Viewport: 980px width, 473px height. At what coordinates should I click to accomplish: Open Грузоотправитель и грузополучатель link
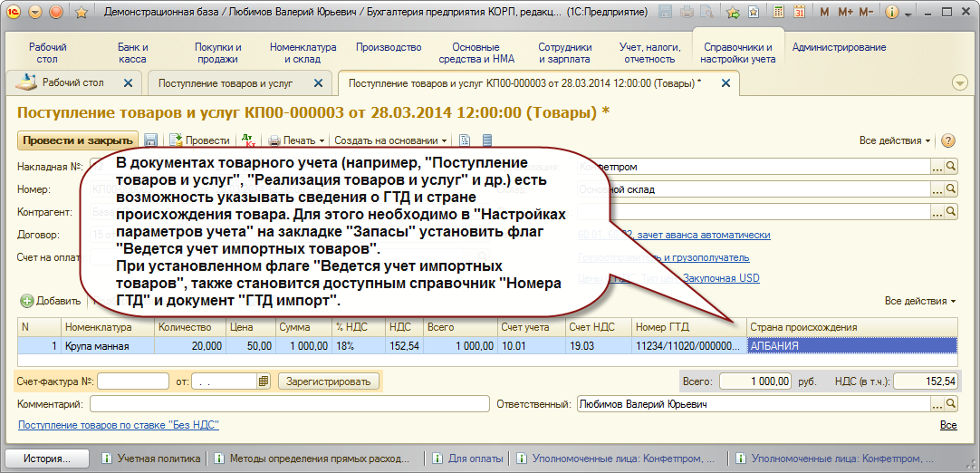click(665, 257)
